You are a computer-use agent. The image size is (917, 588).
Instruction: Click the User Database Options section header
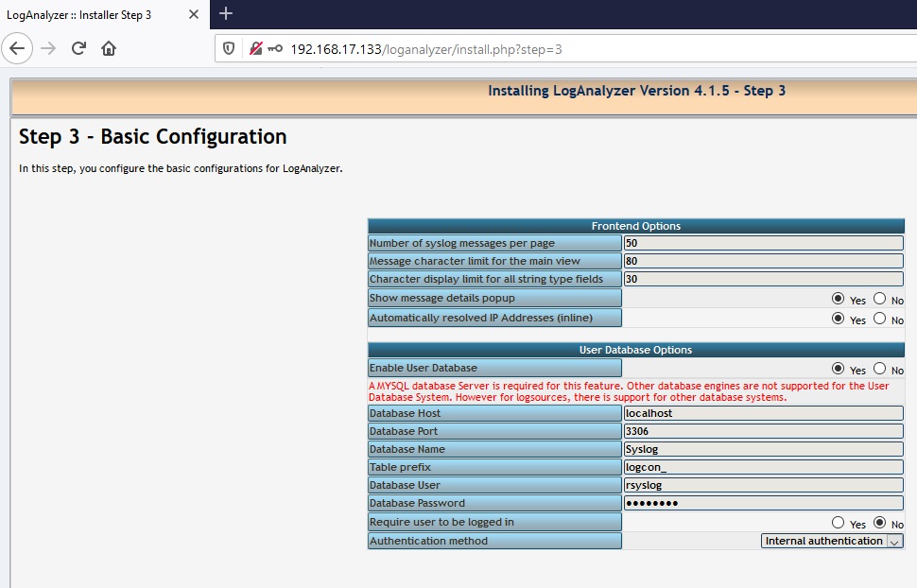pyautogui.click(x=635, y=350)
